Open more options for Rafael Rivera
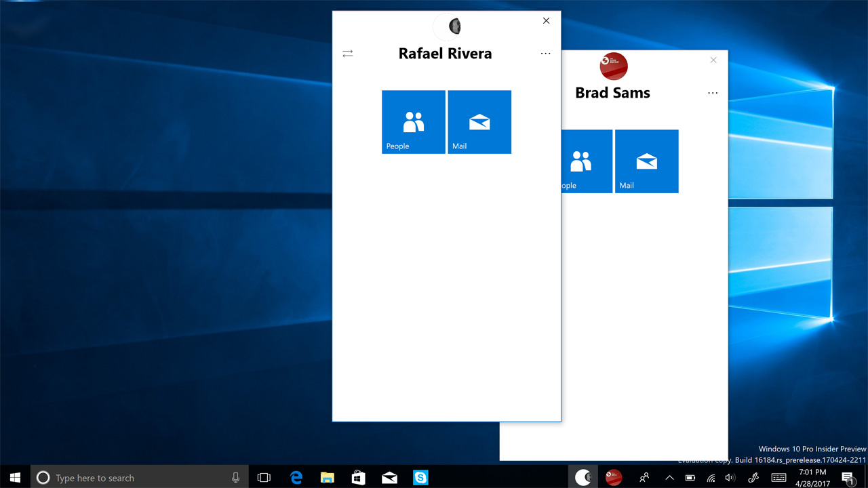This screenshot has width=868, height=488. pyautogui.click(x=545, y=54)
